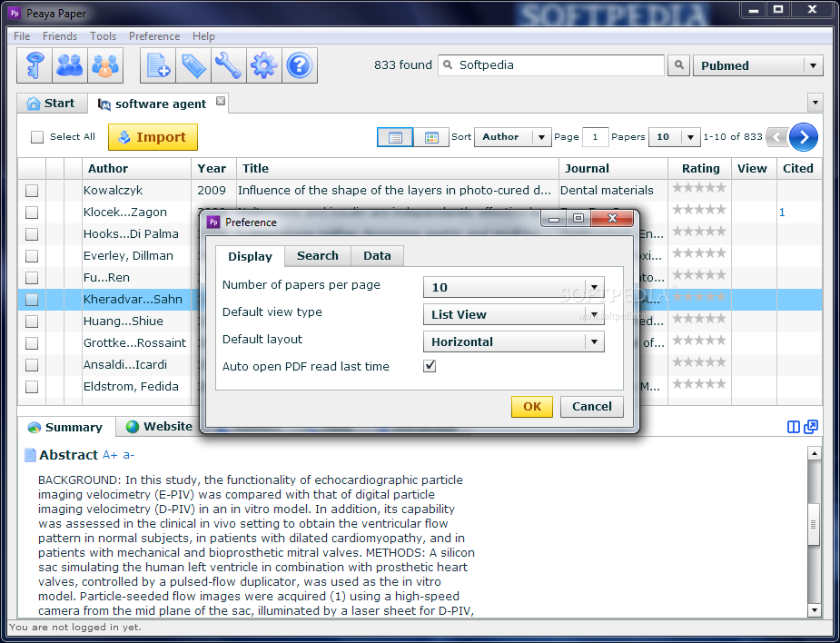Open the Help menu
Image resolution: width=840 pixels, height=643 pixels.
203,36
